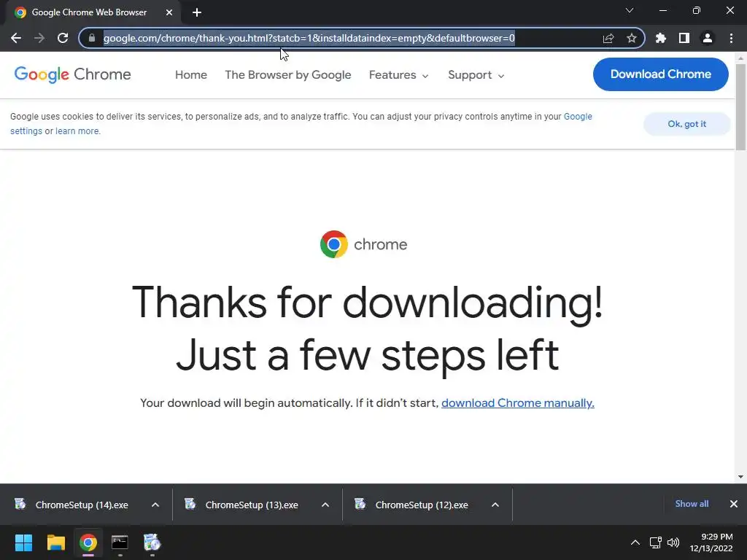Click the page vertical scrollbar thumb
The width and height of the screenshot is (747, 560).
740,107
